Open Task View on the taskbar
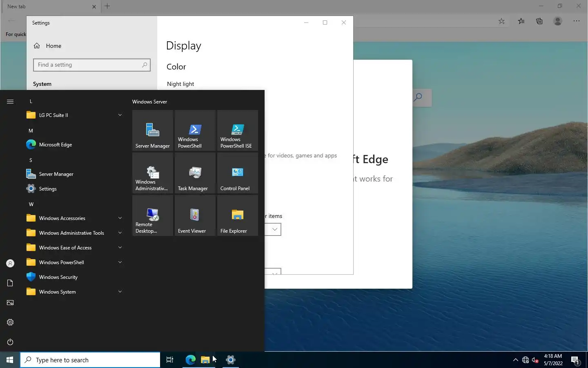The height and width of the screenshot is (368, 588). [170, 360]
